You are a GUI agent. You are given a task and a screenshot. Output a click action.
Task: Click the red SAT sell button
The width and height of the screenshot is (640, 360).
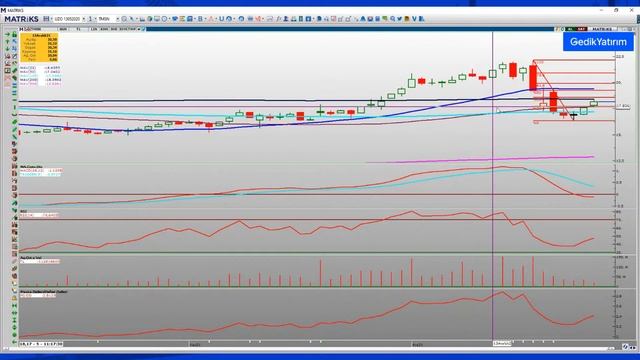[x=582, y=29]
